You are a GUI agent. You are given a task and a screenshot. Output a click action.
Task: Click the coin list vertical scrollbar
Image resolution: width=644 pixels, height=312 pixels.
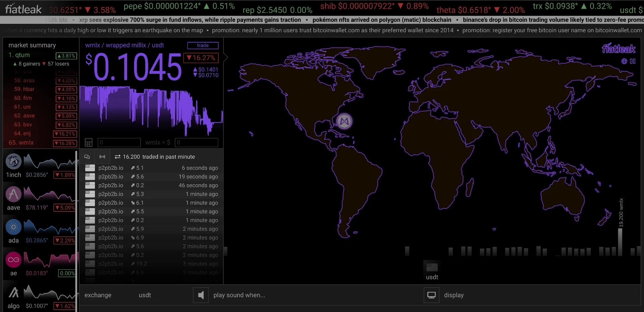76,231
